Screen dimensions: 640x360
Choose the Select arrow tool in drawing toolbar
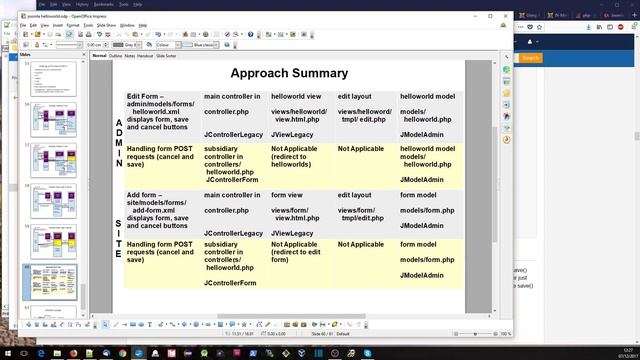(x=106, y=324)
